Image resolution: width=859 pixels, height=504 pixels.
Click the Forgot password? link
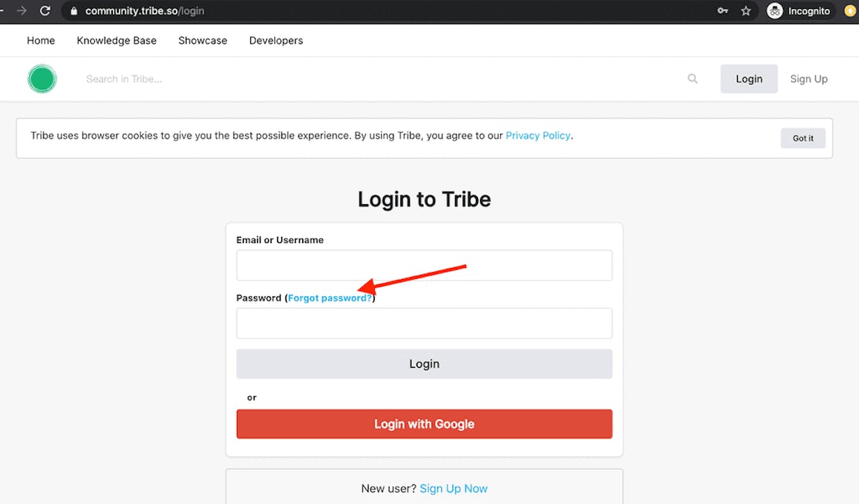pos(330,298)
